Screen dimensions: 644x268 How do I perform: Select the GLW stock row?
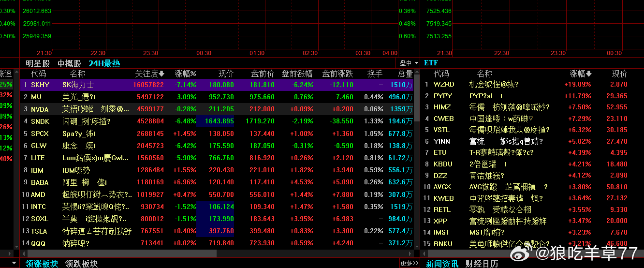[217, 146]
